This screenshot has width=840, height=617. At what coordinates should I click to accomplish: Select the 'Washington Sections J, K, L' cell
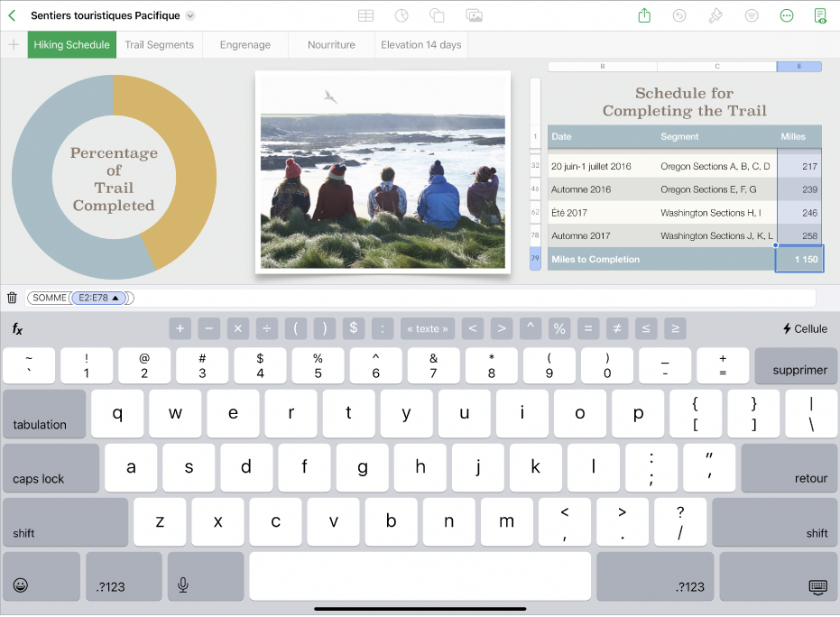[x=716, y=235]
